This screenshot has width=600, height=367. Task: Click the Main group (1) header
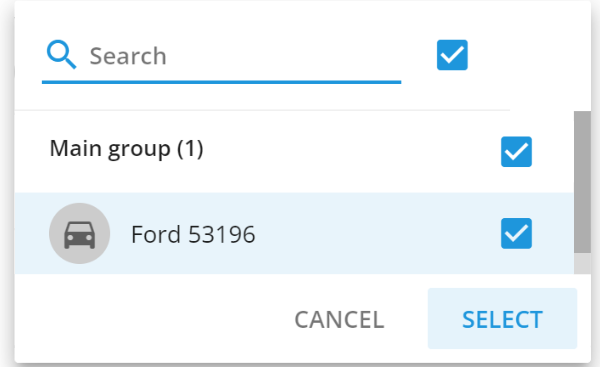point(126,149)
